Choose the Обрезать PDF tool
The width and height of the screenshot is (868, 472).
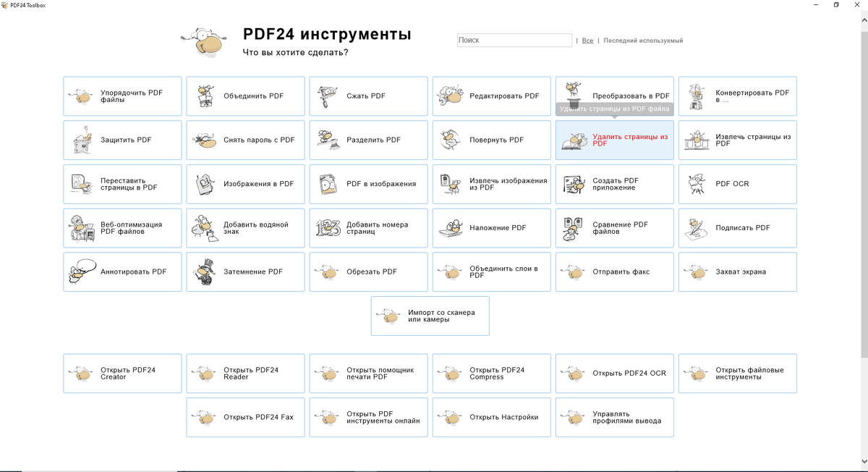point(368,272)
